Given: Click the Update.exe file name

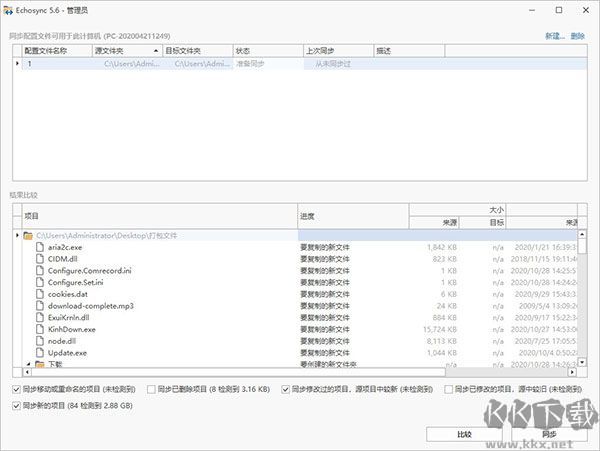Looking at the screenshot, I should [67, 353].
